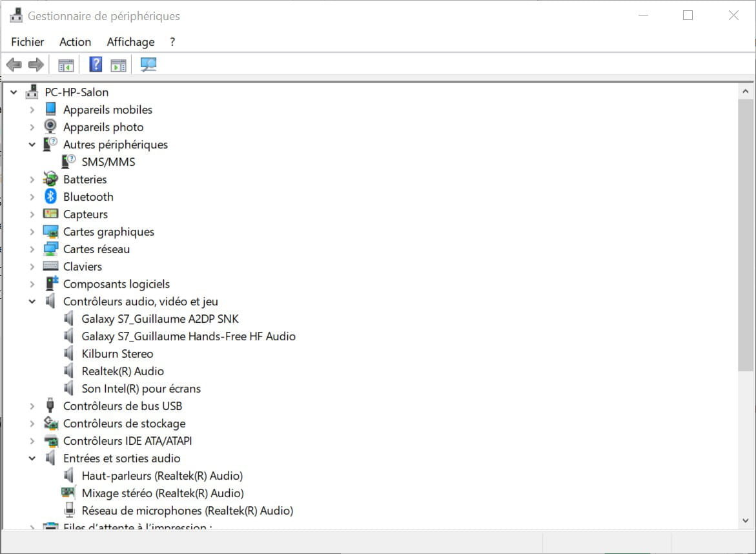Expand the Cartes réseau category
This screenshot has height=554, width=756.
pos(32,249)
